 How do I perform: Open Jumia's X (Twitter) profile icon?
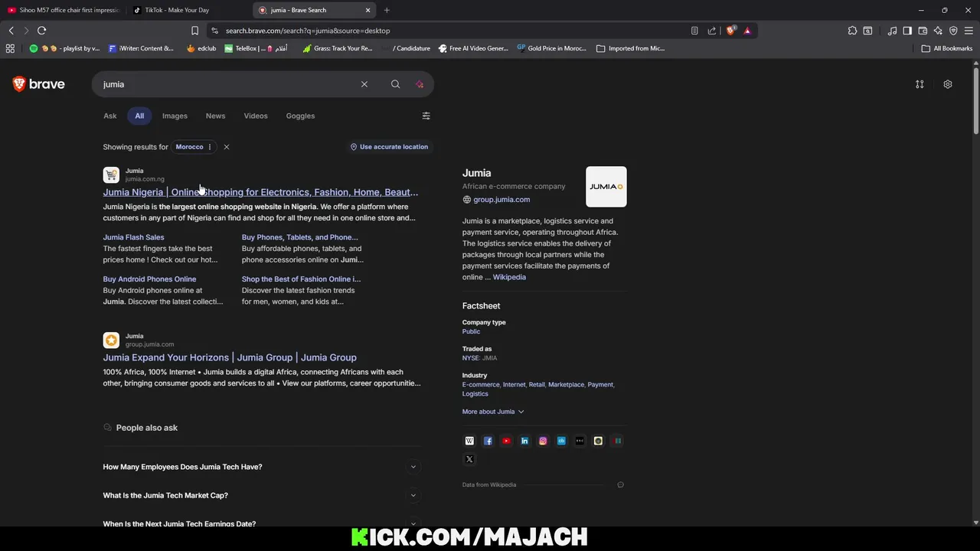(x=469, y=459)
